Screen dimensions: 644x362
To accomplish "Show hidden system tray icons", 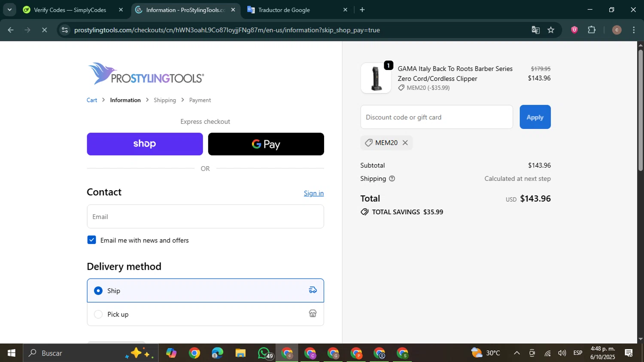I will [x=517, y=353].
